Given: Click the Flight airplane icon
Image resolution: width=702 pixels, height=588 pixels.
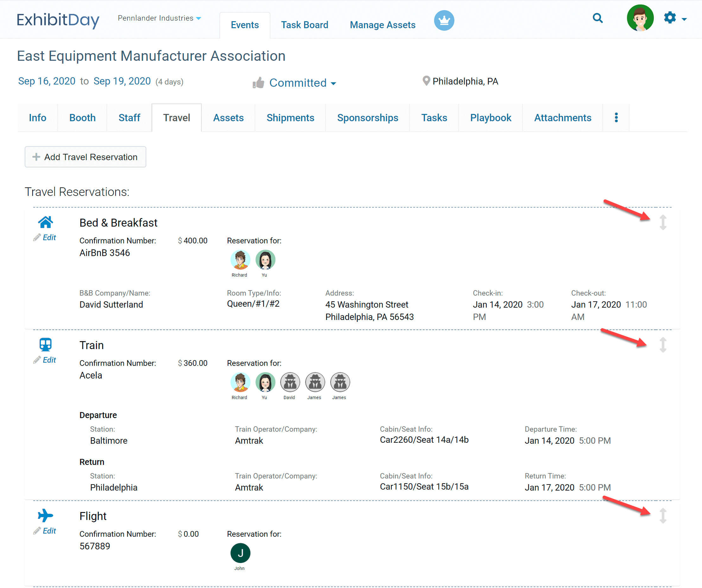Looking at the screenshot, I should point(46,516).
